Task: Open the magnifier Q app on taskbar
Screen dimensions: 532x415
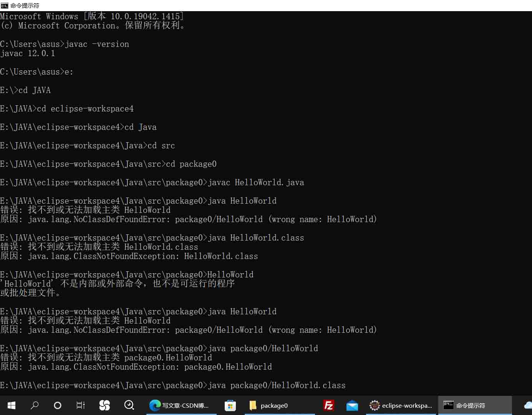Action: (x=129, y=405)
